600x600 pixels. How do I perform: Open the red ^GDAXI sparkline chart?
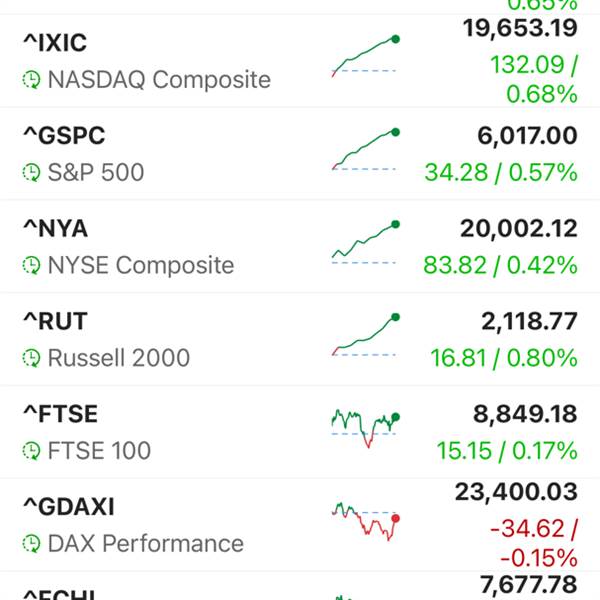pos(365,521)
